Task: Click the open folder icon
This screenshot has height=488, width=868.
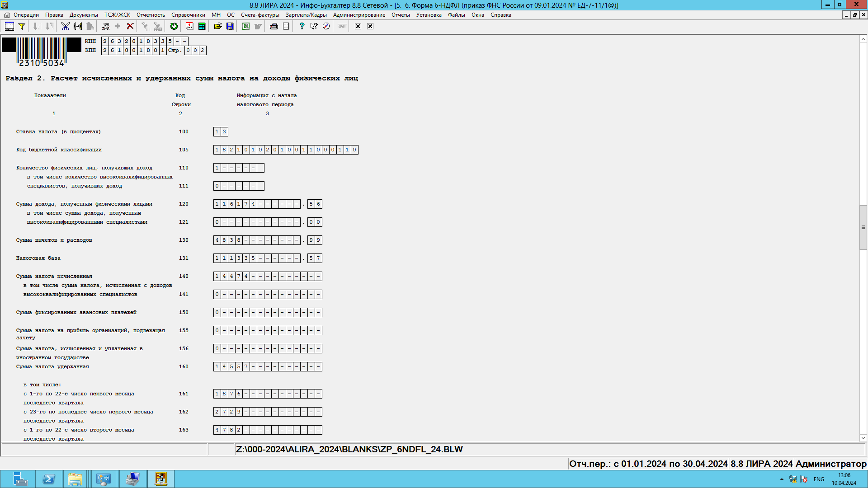Action: point(218,26)
